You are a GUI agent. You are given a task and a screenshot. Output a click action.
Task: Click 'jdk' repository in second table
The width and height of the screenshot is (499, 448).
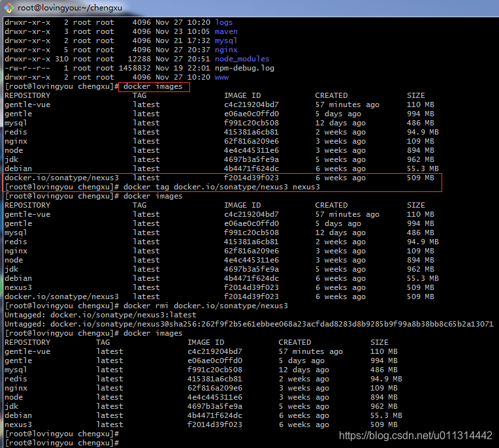[12, 269]
